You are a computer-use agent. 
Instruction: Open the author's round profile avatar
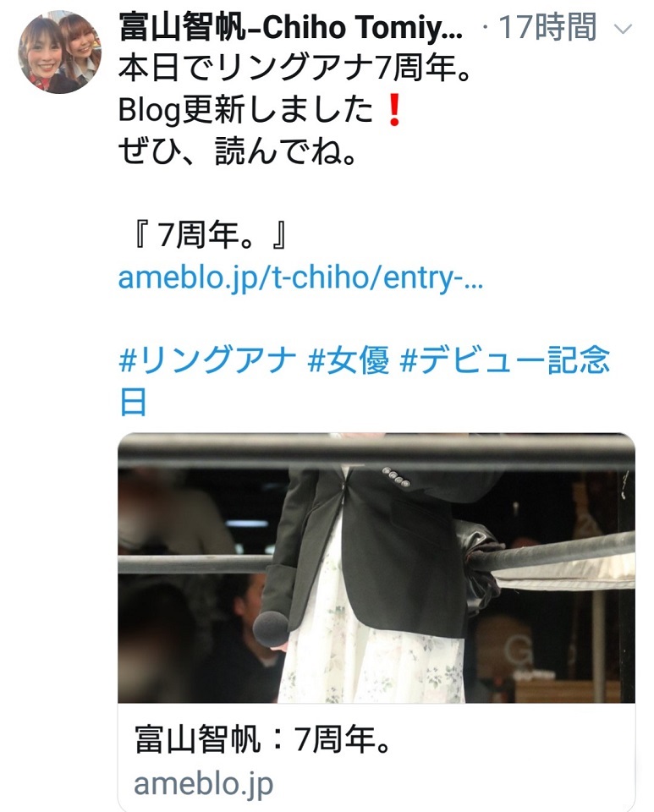coord(59,52)
